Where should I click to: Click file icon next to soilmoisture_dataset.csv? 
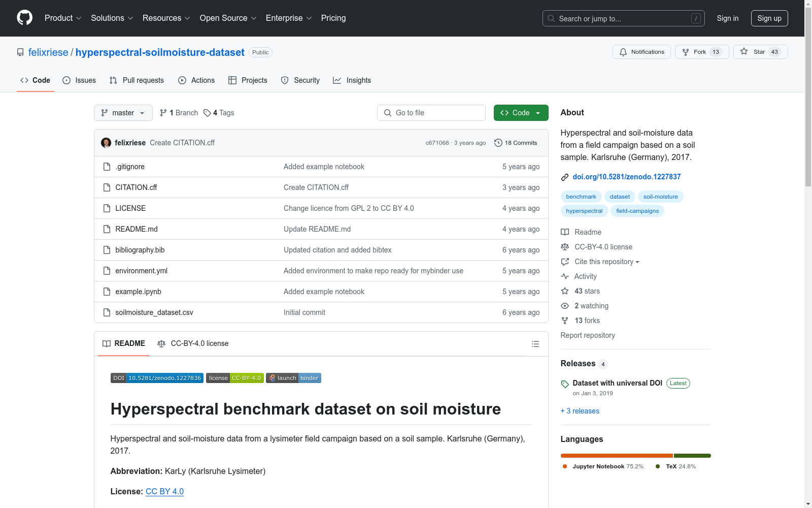tap(107, 312)
